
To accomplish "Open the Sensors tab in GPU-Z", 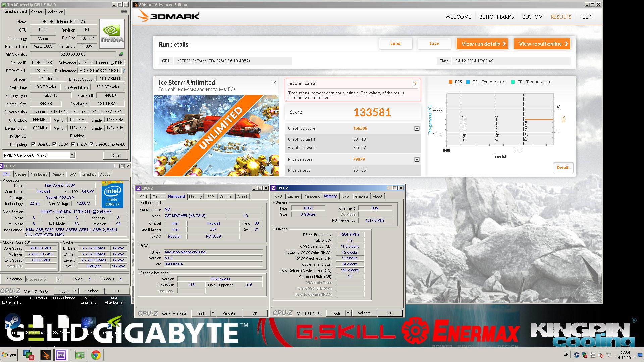I will tap(37, 12).
